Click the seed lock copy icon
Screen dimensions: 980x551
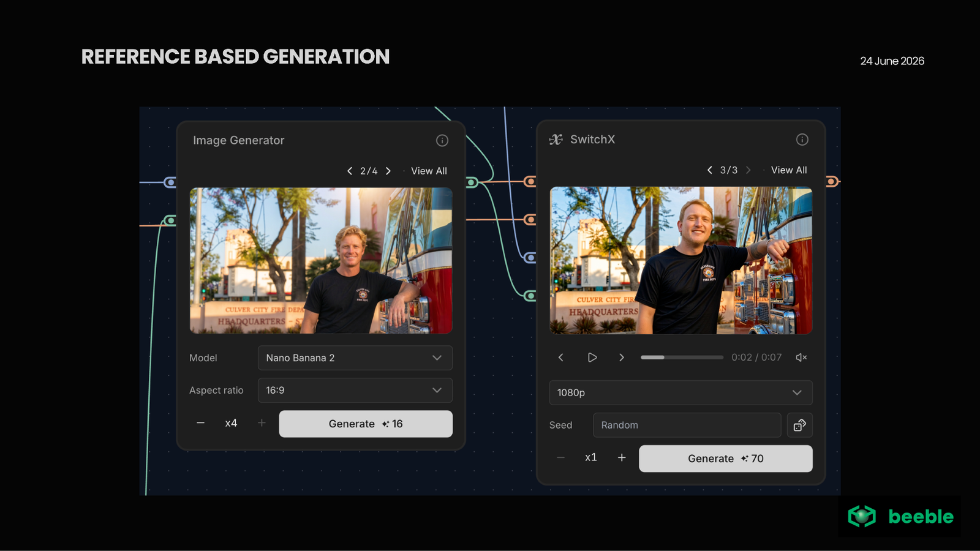[800, 425]
